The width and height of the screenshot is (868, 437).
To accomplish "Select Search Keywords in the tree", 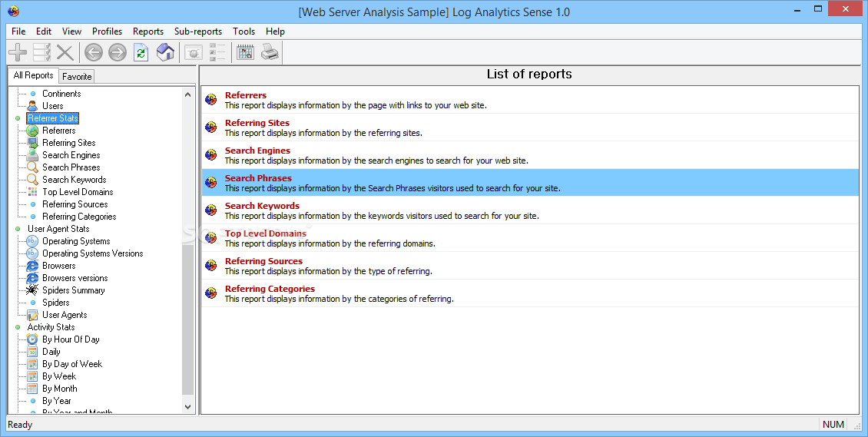I will 75,180.
